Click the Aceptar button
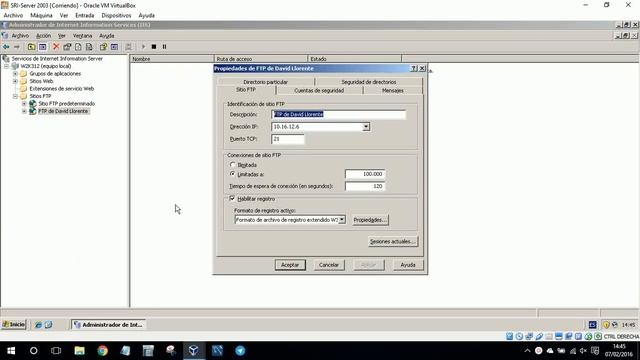 pyautogui.click(x=290, y=265)
